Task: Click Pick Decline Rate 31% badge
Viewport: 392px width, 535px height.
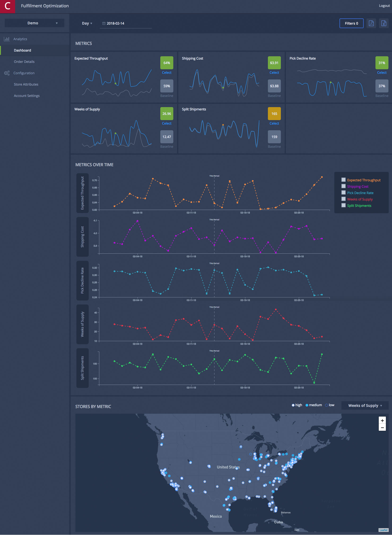Action: (x=382, y=63)
